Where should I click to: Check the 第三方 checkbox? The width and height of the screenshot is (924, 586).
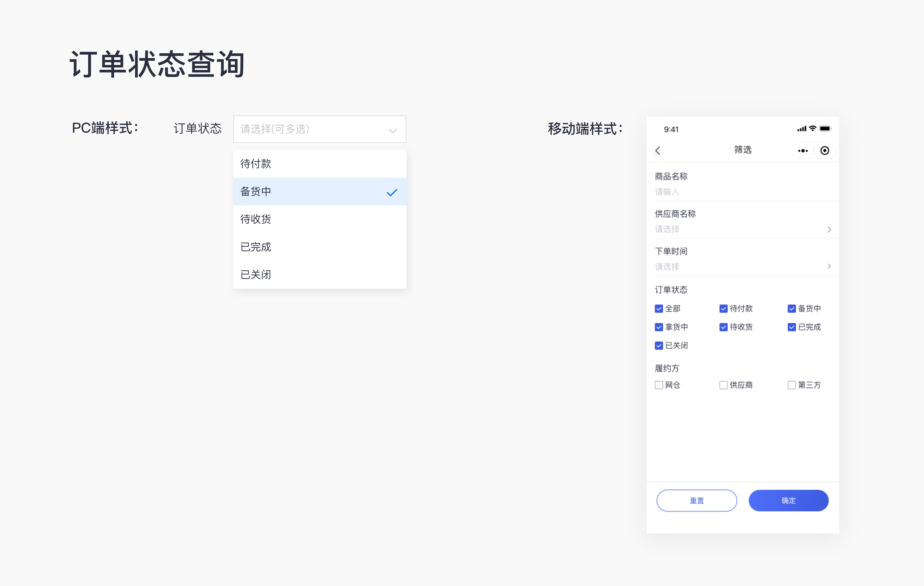pyautogui.click(x=792, y=385)
